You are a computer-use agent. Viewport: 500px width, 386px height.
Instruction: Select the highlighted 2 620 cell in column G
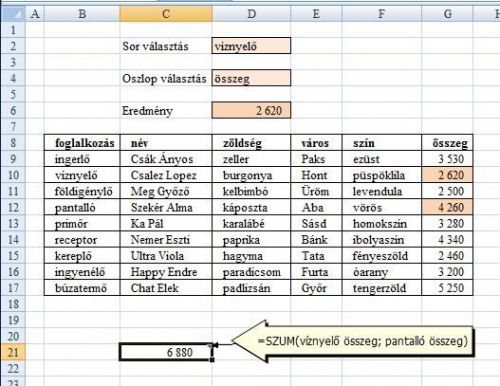tap(447, 175)
